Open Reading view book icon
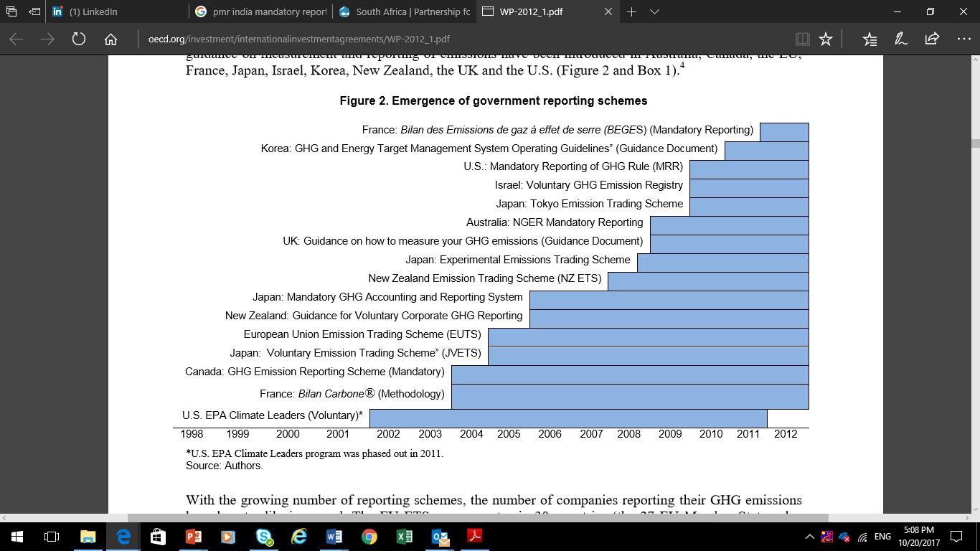The image size is (980, 551). tap(802, 39)
